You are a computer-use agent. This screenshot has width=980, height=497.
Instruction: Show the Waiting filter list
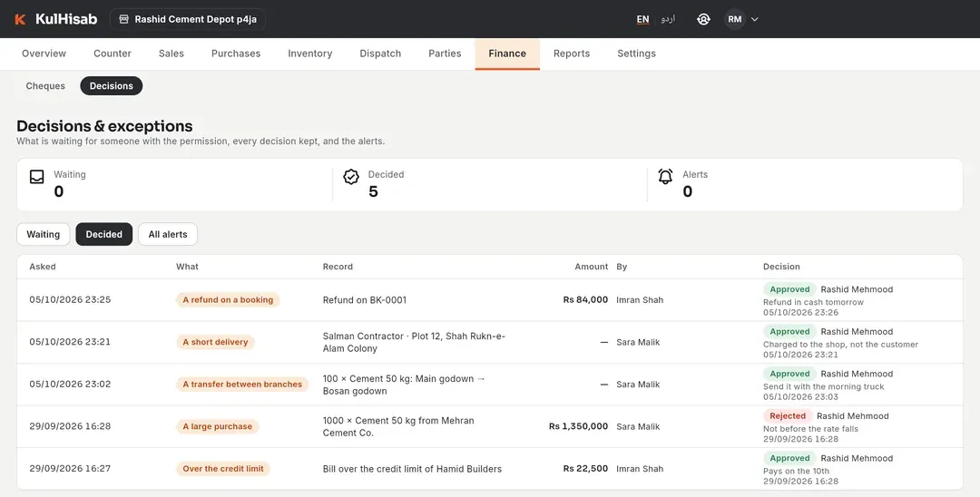(x=44, y=234)
